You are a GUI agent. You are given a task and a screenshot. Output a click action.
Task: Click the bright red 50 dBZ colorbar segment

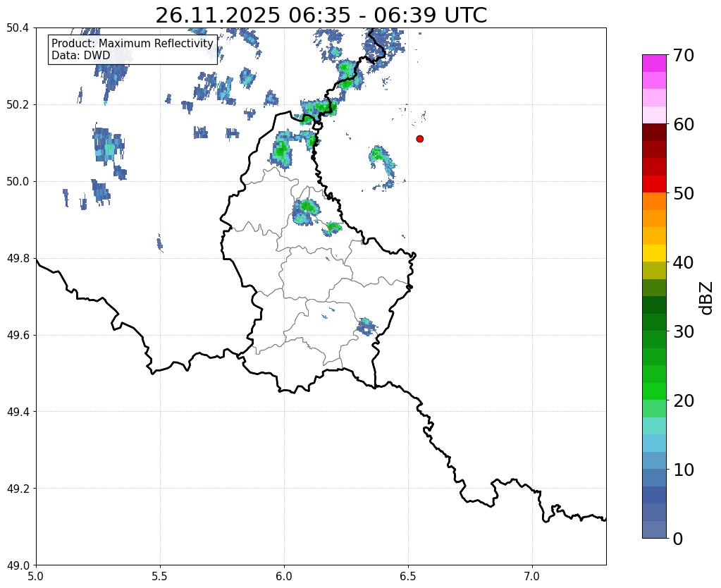coord(654,184)
